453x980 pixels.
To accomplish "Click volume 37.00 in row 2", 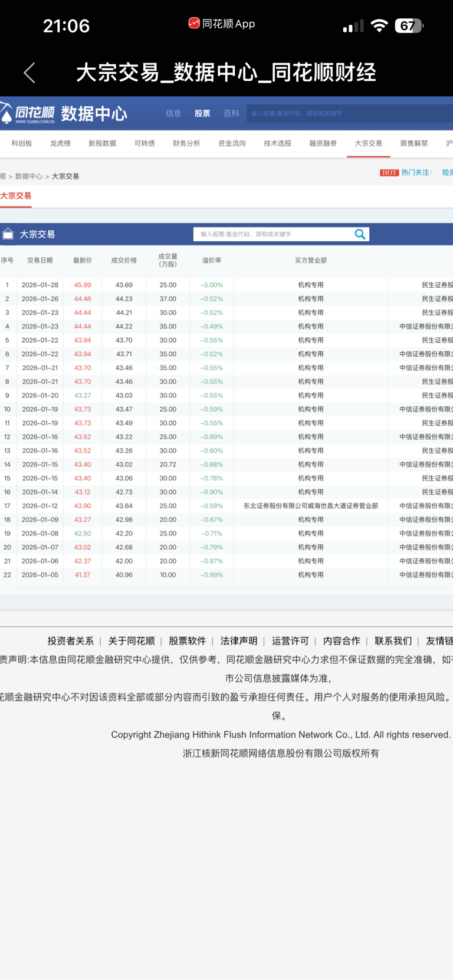I will 168,299.
